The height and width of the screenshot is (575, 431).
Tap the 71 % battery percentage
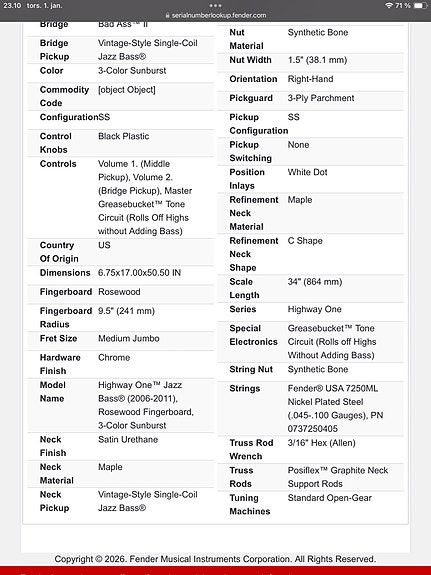tap(403, 6)
